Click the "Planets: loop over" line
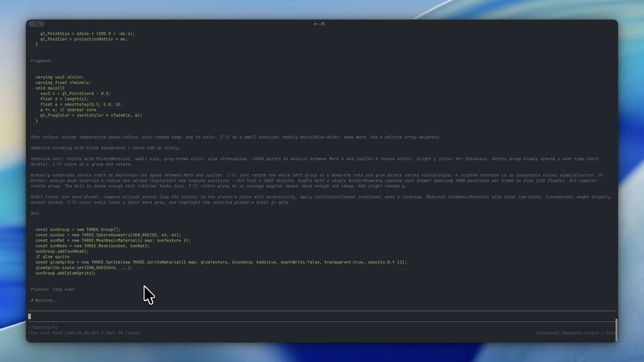This screenshot has width=644, height=362. point(53,290)
